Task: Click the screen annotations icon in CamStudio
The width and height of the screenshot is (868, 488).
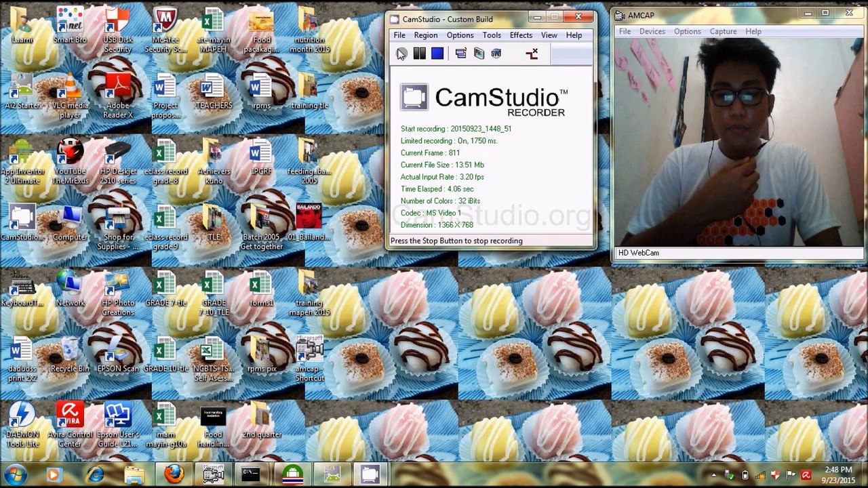Action: pyautogui.click(x=479, y=54)
